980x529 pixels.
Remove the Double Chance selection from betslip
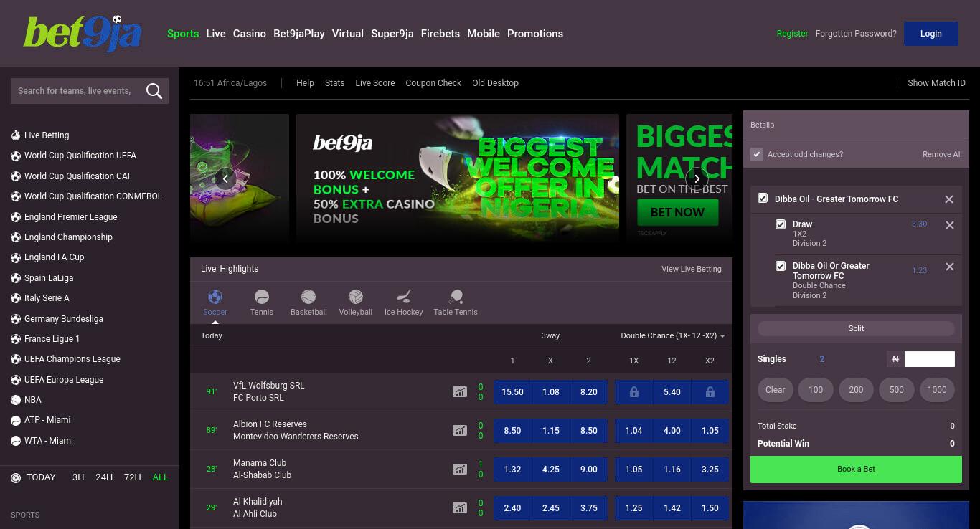click(950, 267)
